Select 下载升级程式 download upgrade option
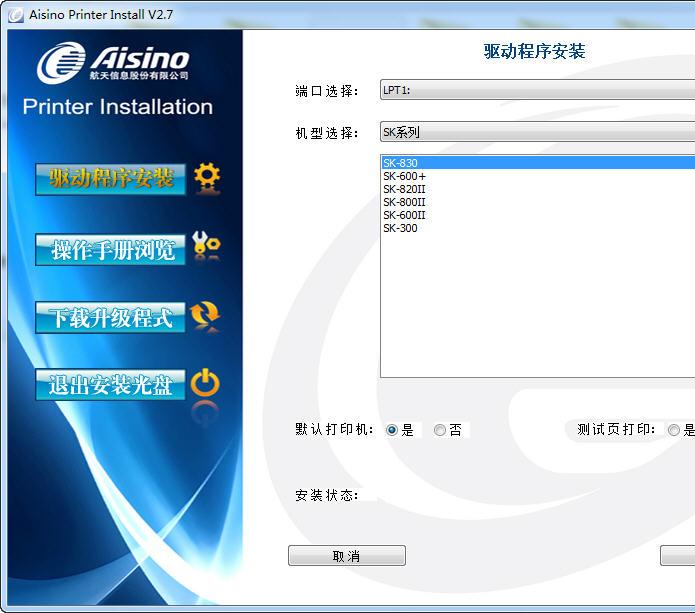695x613 pixels. coord(110,317)
